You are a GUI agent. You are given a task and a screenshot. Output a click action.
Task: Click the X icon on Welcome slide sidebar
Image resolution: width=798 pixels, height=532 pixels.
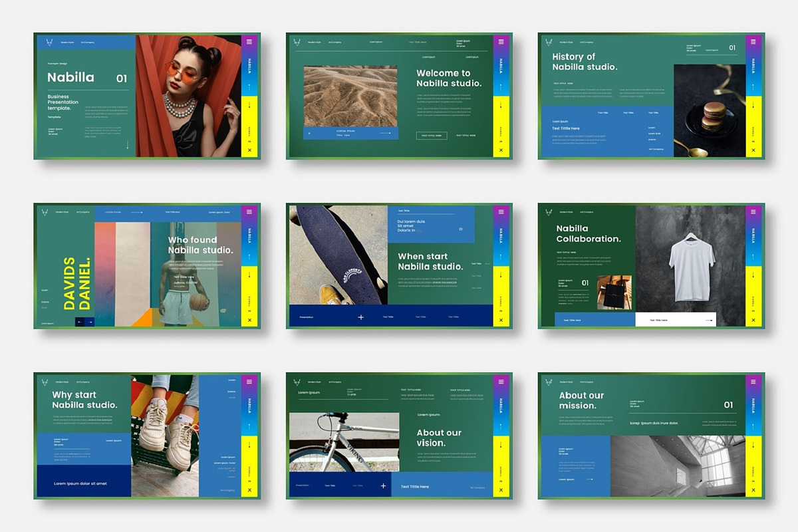[501, 150]
